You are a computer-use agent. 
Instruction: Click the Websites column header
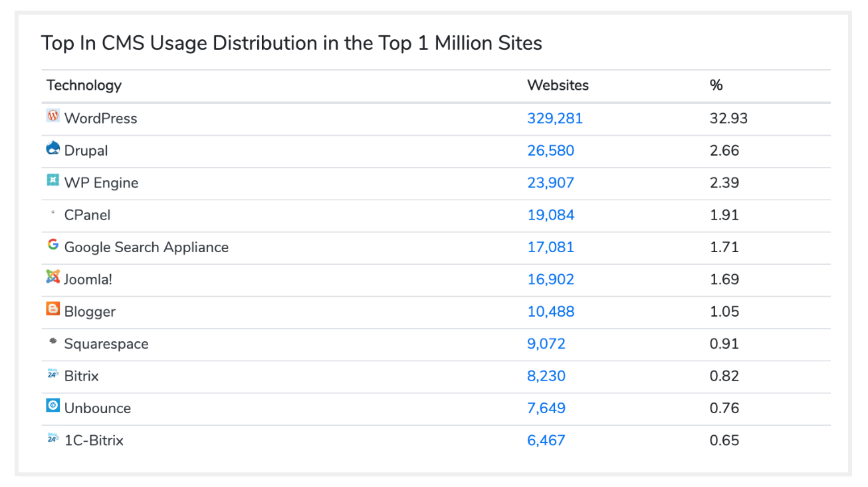pyautogui.click(x=558, y=85)
